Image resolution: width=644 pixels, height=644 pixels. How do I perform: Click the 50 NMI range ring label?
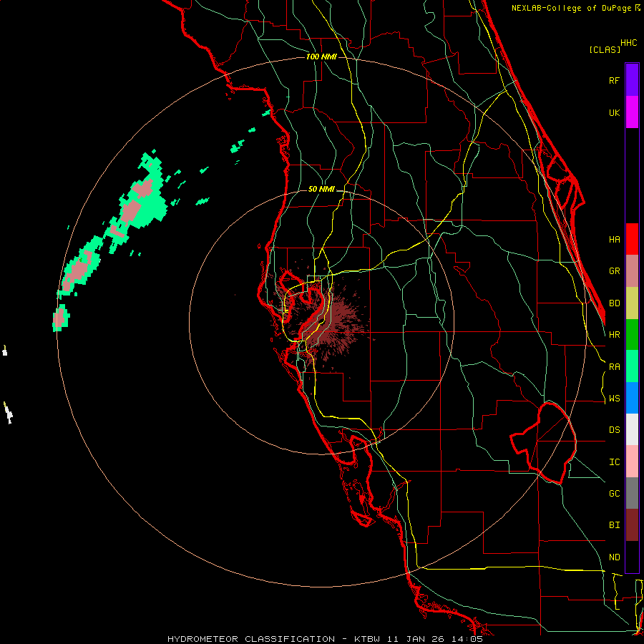click(321, 189)
